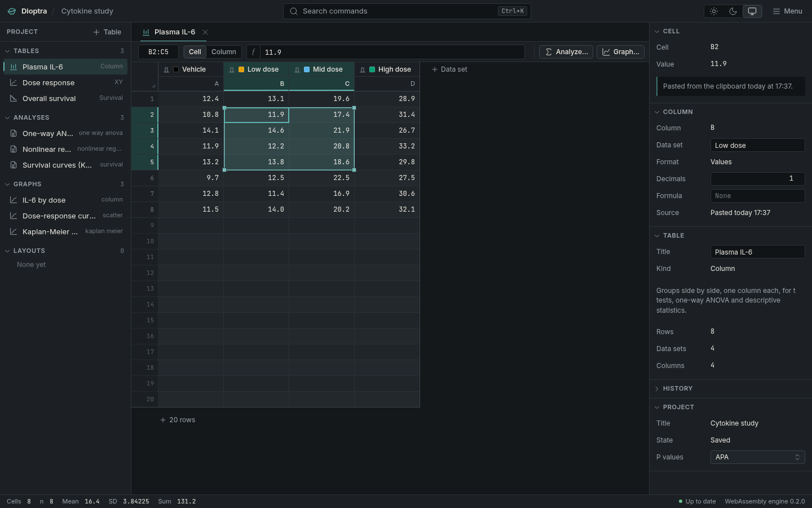Close the Plasma IL-6 tab
812x508 pixels.
[x=205, y=32]
